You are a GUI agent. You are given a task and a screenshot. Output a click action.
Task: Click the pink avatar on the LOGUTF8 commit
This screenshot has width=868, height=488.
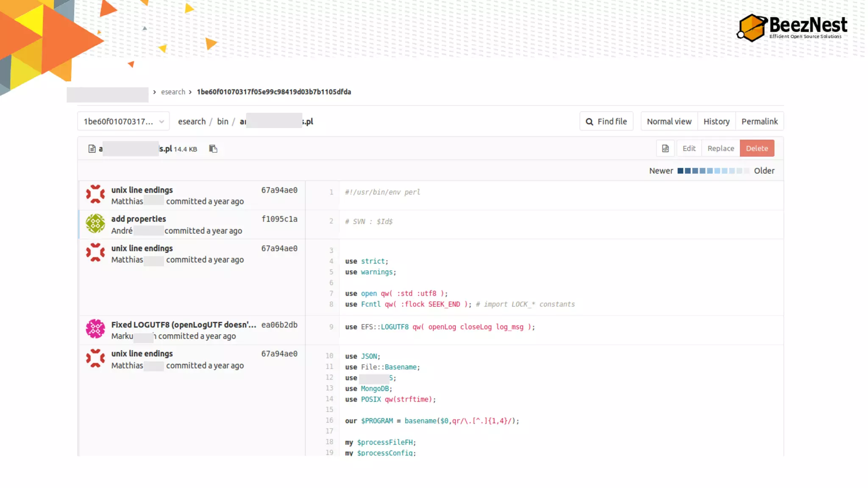click(x=95, y=329)
